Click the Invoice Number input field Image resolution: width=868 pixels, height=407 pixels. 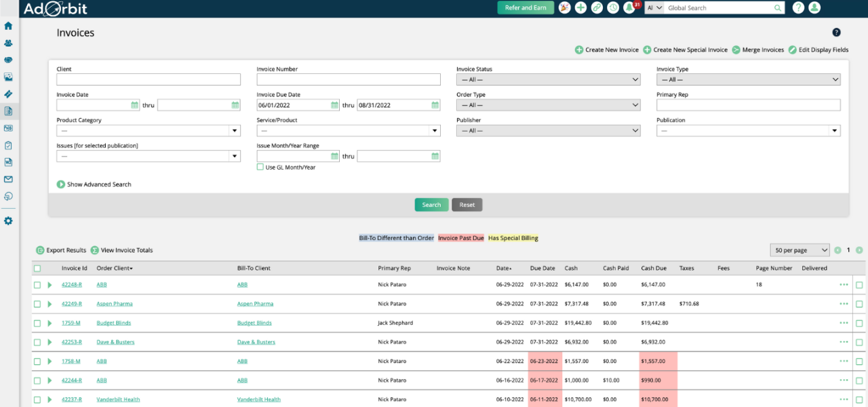click(x=349, y=79)
